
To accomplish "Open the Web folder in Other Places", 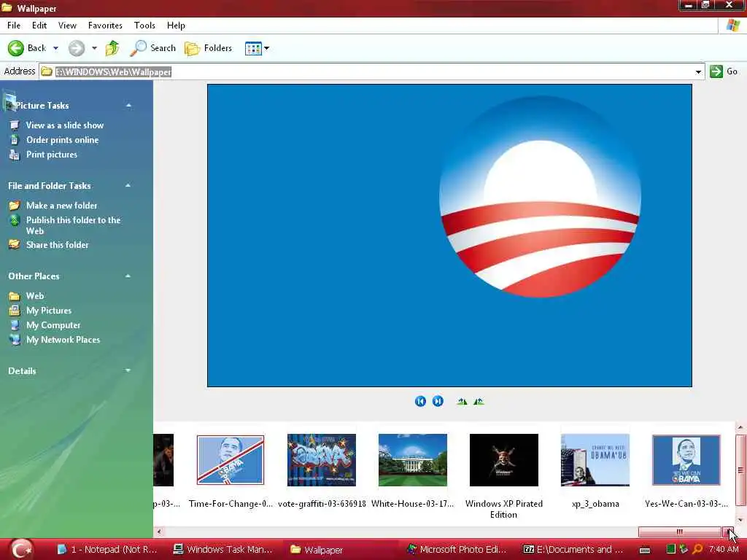I will coord(35,296).
